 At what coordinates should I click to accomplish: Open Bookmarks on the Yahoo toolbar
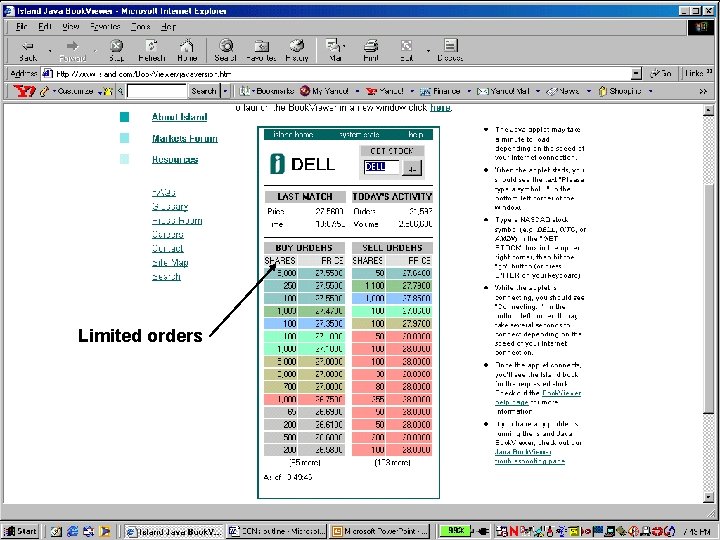(267, 91)
